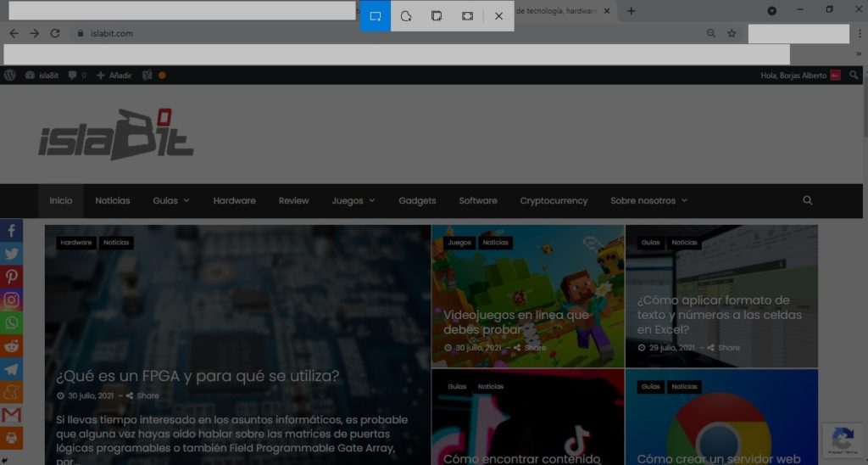Go to the Hardware menu item
The height and width of the screenshot is (465, 868).
[234, 201]
